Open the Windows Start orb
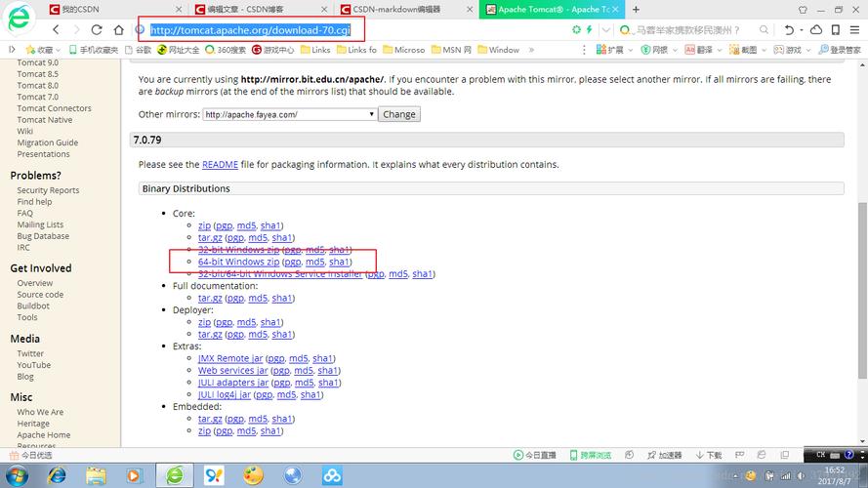The width and height of the screenshot is (868, 488). (x=18, y=475)
